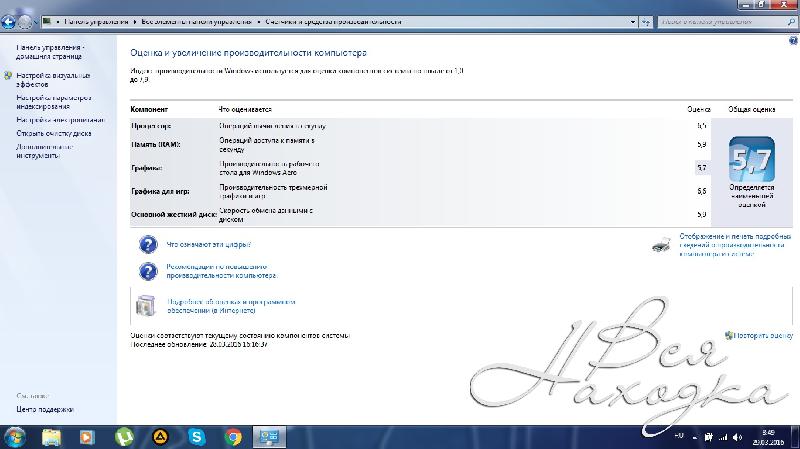Click the printer icon for detailed report
800x449 pixels.
[661, 243]
